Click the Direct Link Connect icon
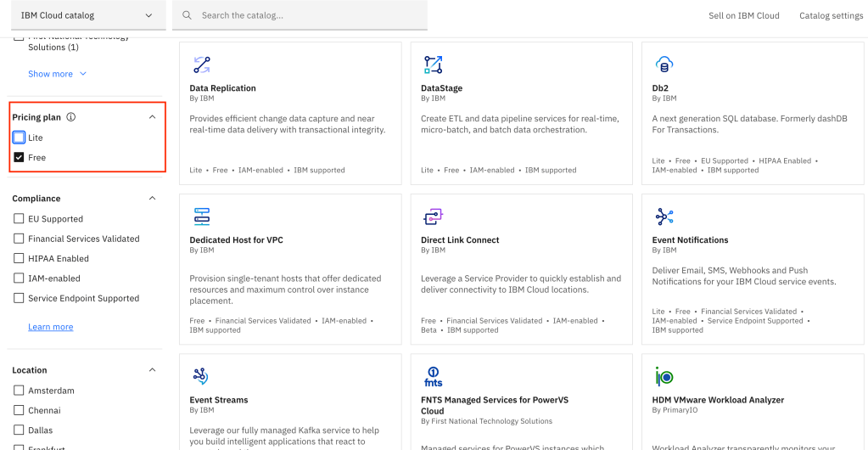 point(433,217)
